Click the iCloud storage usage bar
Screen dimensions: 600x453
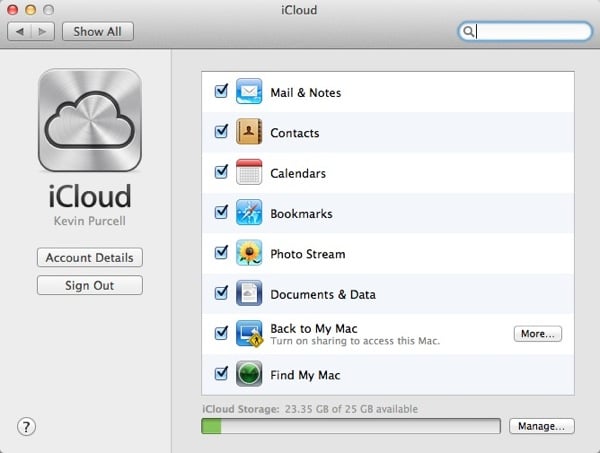coord(351,426)
